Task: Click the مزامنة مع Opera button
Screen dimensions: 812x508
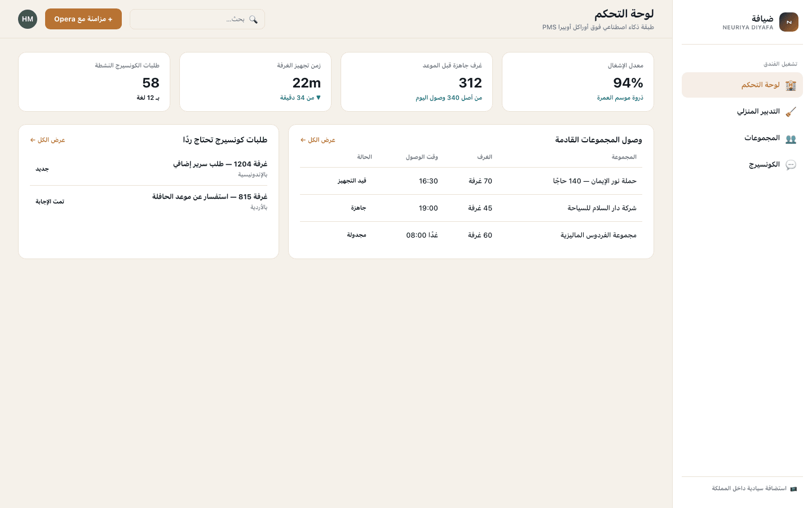Action: [x=83, y=19]
